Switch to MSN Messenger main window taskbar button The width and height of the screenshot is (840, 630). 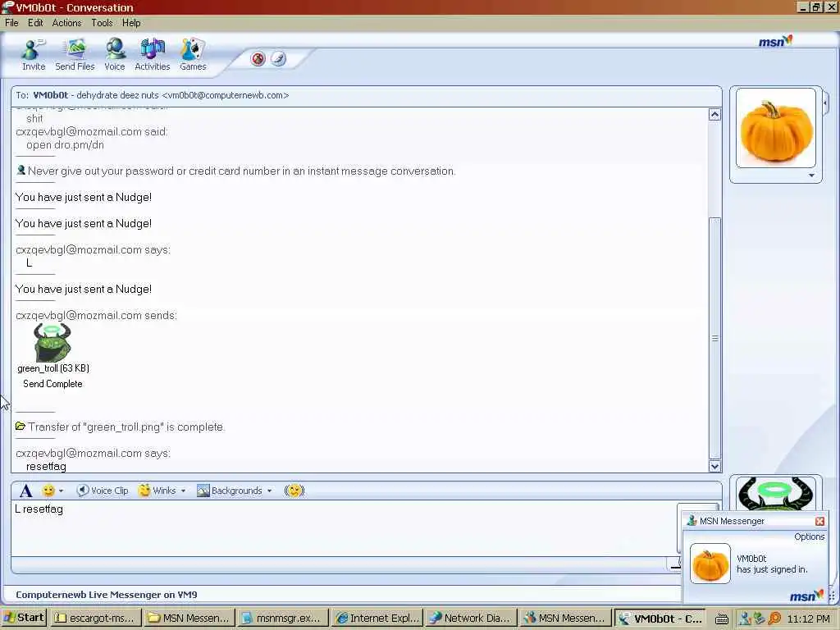pos(565,618)
